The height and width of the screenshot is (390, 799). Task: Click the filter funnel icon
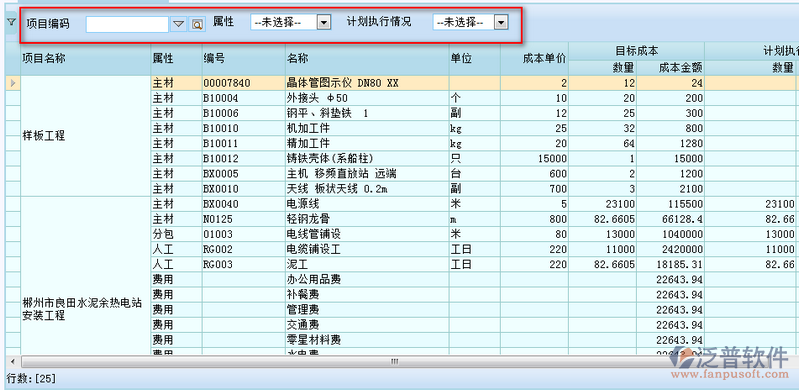[11, 22]
